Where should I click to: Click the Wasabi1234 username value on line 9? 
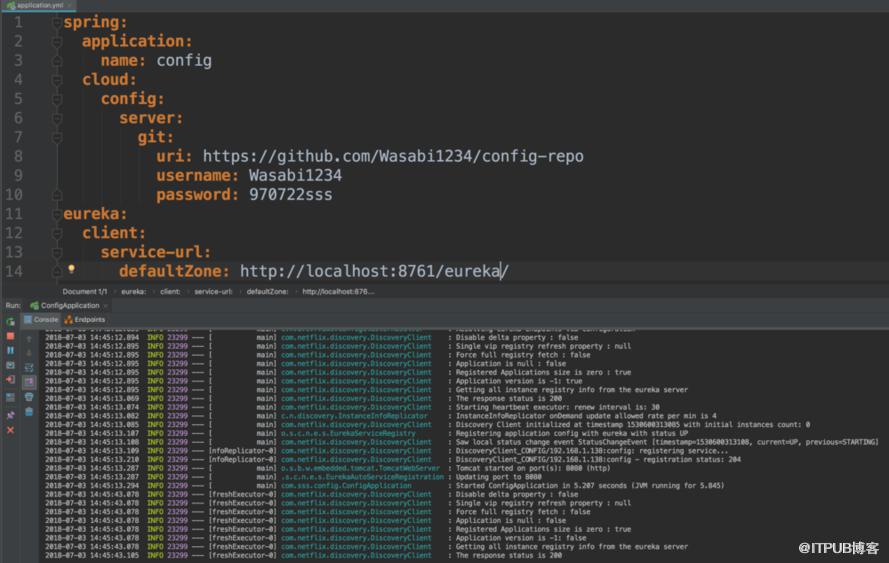295,176
